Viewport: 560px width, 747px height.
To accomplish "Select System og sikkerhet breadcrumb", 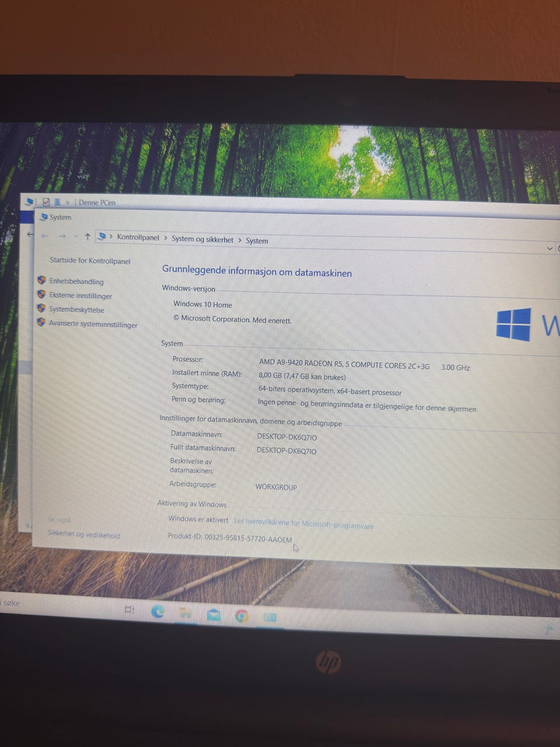I will point(202,239).
